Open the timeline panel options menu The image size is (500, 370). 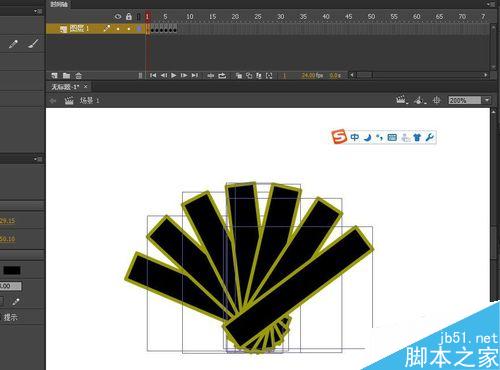(x=491, y=4)
